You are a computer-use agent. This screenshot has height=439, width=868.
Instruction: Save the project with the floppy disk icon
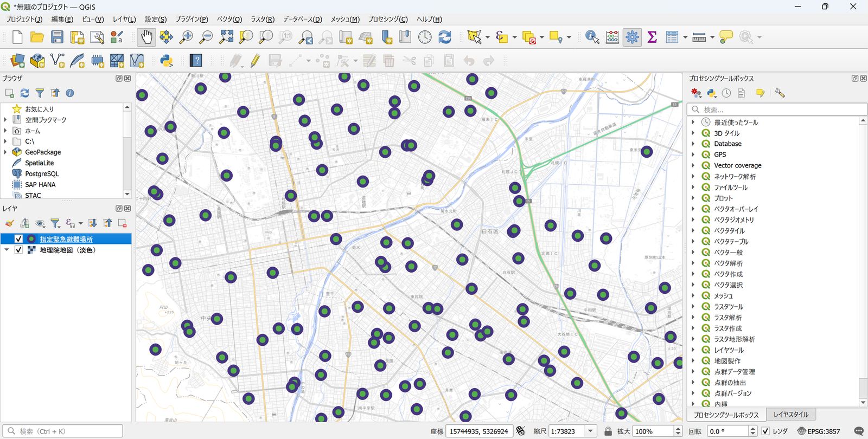click(x=57, y=37)
